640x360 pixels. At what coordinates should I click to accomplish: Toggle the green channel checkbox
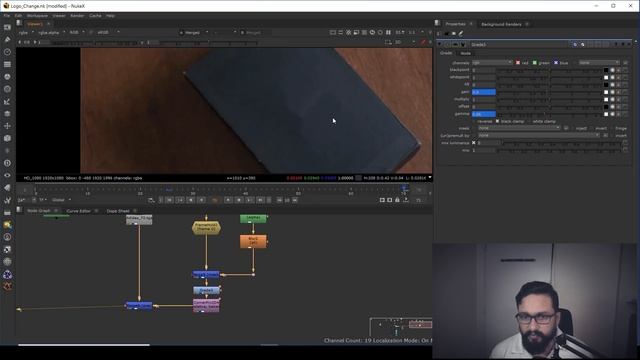coord(534,63)
